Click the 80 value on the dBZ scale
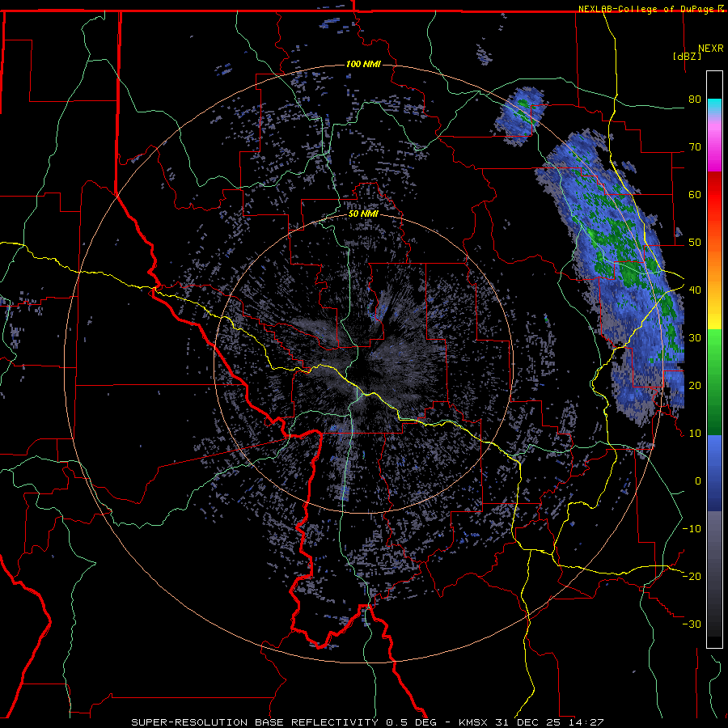Image resolution: width=728 pixels, height=728 pixels. click(695, 99)
